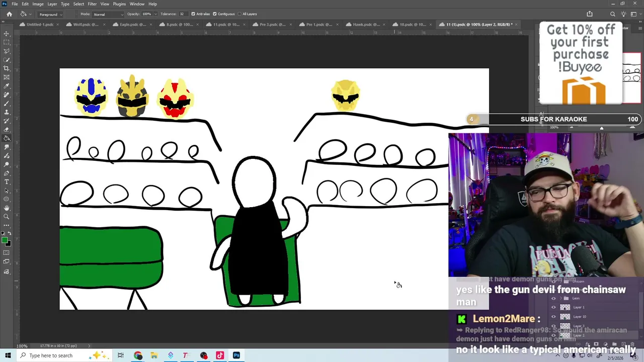Open the File menu
The width and height of the screenshot is (644, 362).
click(15, 4)
